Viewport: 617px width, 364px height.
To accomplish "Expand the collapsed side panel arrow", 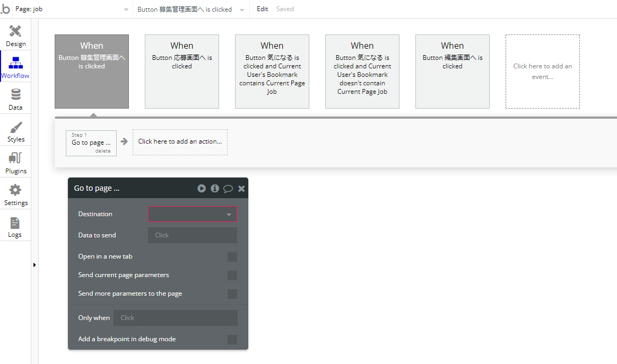I will [x=34, y=265].
